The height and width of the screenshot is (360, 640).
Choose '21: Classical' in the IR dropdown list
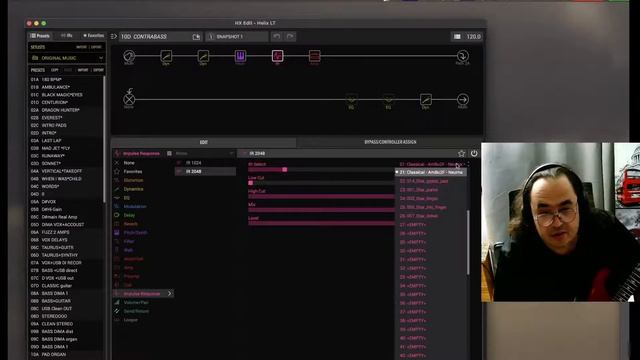pyautogui.click(x=431, y=172)
